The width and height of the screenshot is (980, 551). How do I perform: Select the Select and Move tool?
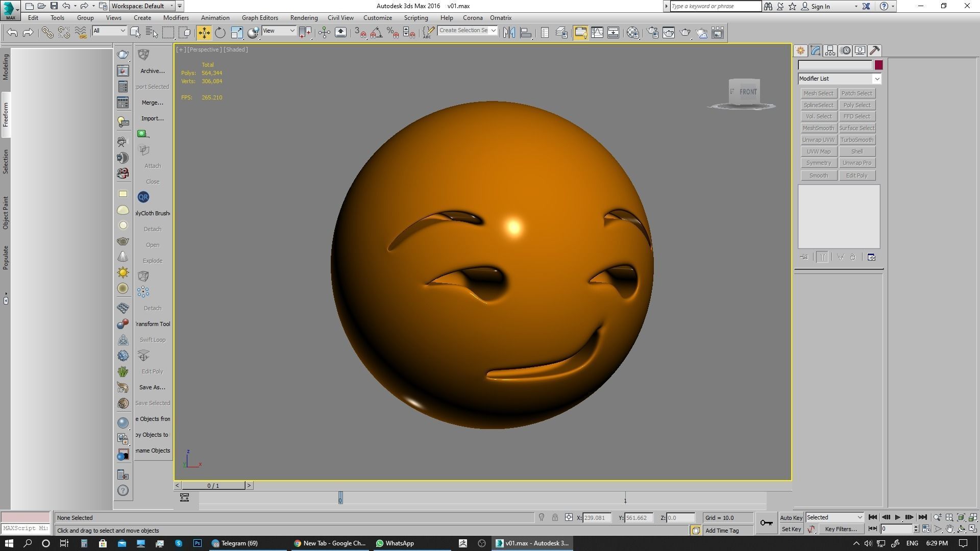204,33
